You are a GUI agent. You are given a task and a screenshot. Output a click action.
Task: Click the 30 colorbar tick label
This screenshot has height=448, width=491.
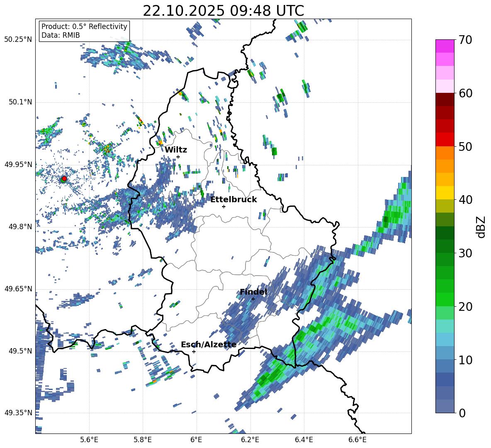[465, 253]
